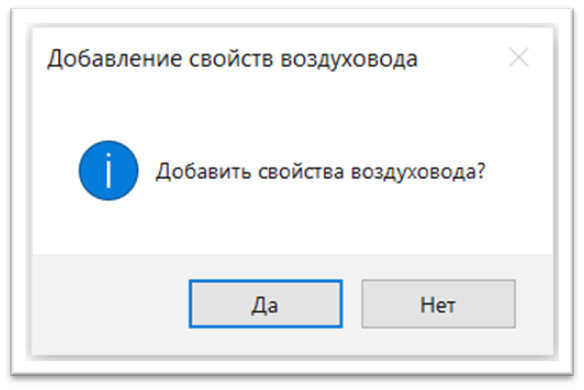This screenshot has width=584, height=390.
Task: Click the empty title bar area left of the X
Action: click(462, 58)
